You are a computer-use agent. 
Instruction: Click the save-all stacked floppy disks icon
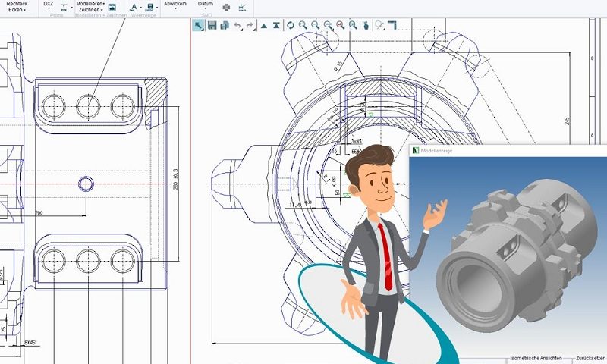click(225, 26)
